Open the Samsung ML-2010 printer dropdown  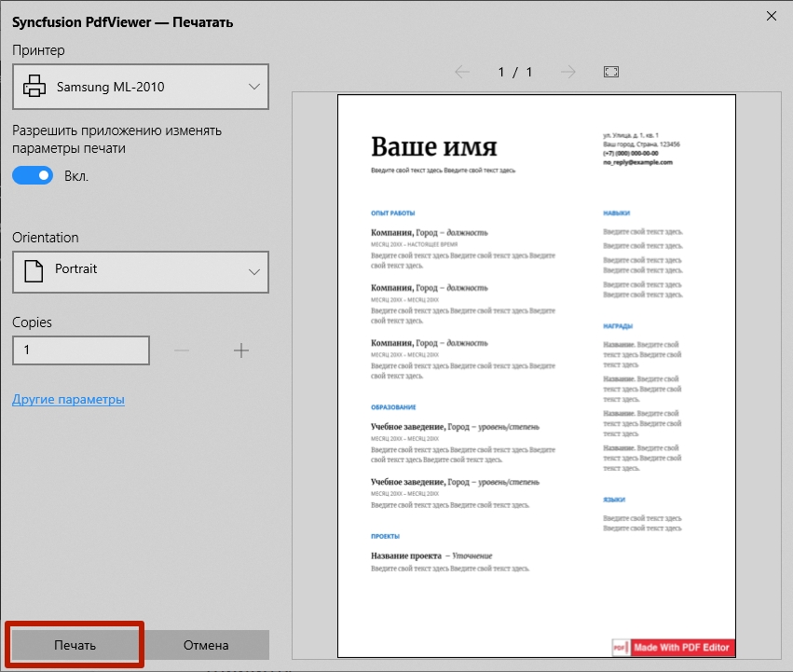click(x=140, y=87)
